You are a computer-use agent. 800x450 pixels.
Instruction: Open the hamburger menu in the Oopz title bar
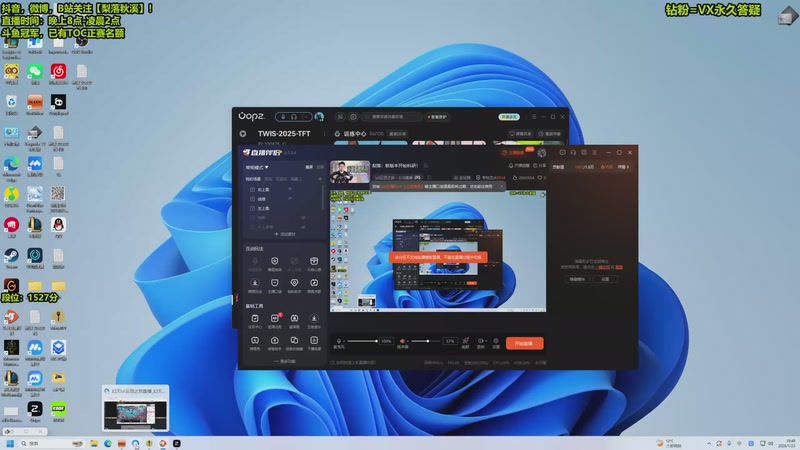click(534, 117)
